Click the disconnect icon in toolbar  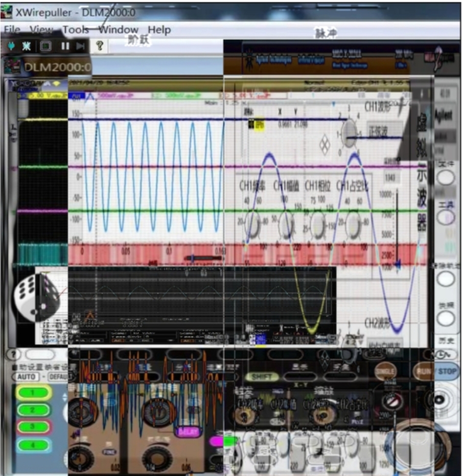click(26, 46)
